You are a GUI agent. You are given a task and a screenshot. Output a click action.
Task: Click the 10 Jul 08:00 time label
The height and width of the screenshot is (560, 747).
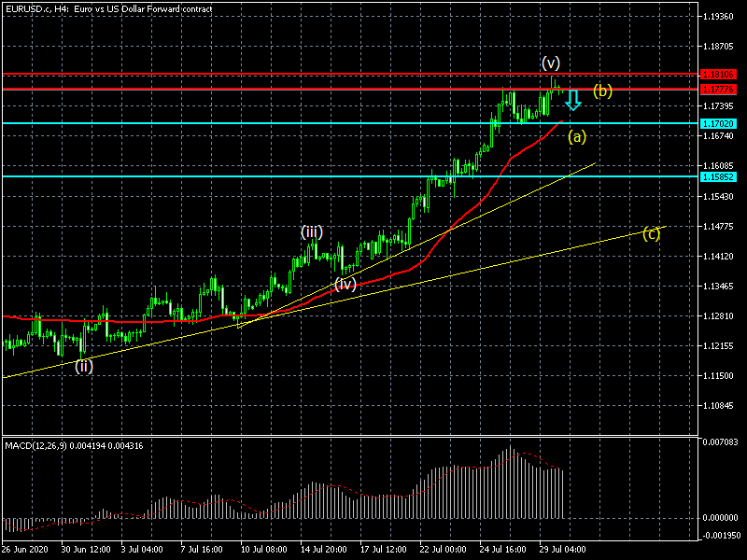tap(264, 550)
